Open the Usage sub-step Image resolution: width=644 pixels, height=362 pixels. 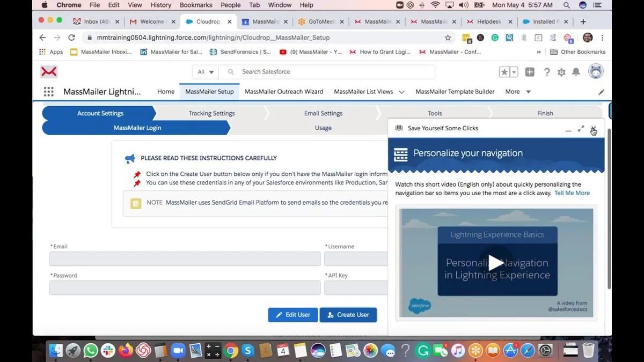[x=323, y=128]
